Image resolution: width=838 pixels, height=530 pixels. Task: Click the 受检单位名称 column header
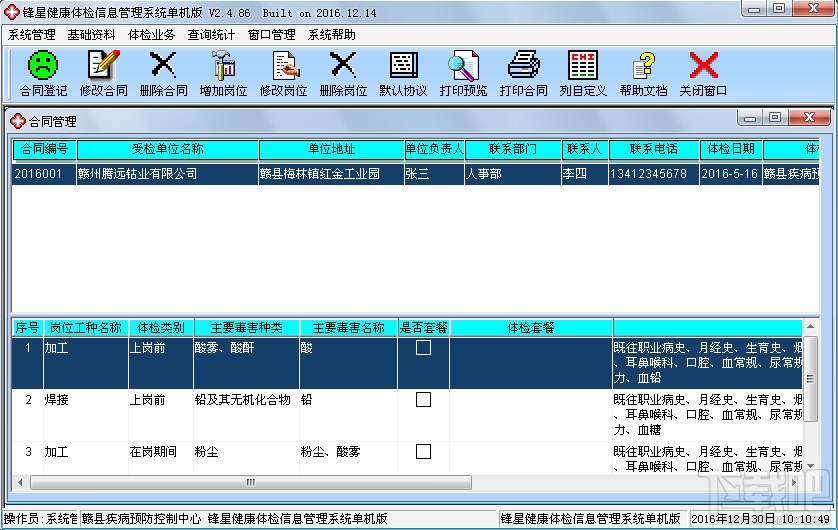pyautogui.click(x=167, y=149)
